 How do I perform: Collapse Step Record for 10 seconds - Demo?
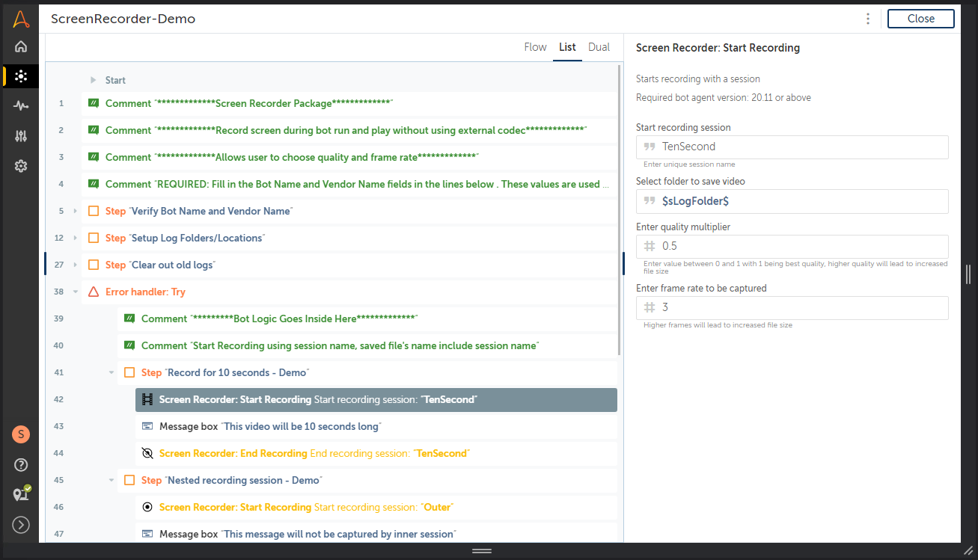coord(111,372)
